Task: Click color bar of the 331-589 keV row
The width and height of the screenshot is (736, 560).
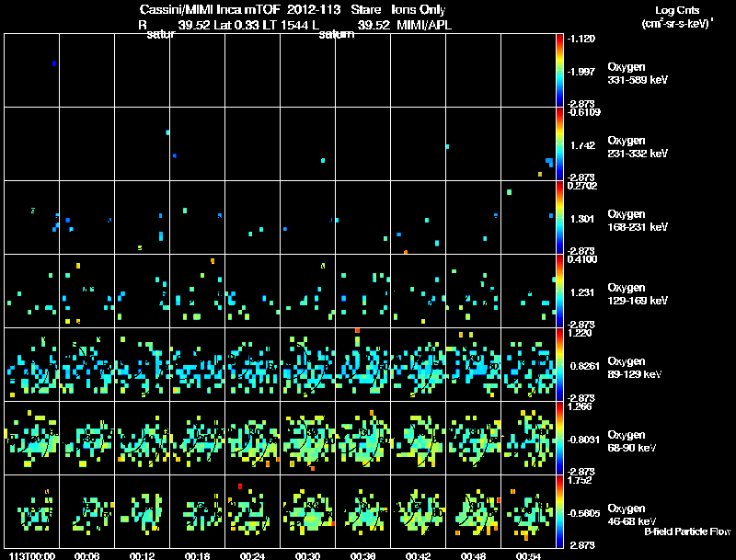Action: click(x=559, y=70)
